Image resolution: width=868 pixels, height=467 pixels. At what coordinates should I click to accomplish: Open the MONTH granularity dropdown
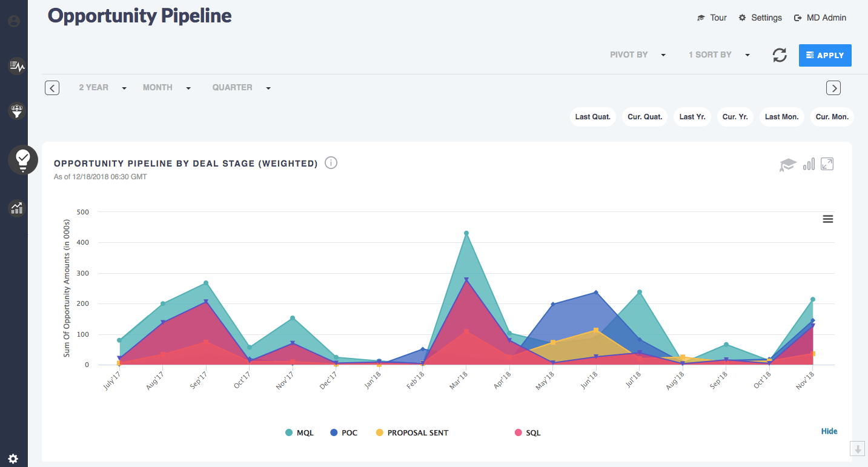coord(165,87)
